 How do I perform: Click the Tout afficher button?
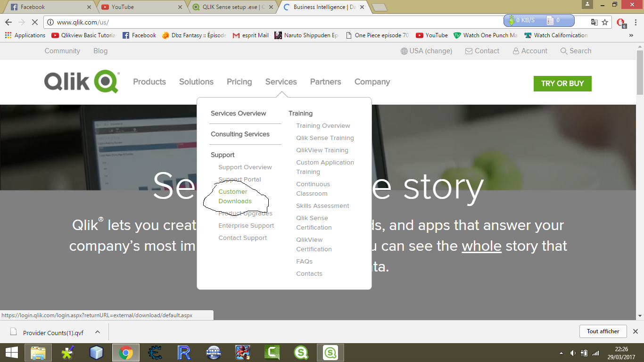click(603, 331)
